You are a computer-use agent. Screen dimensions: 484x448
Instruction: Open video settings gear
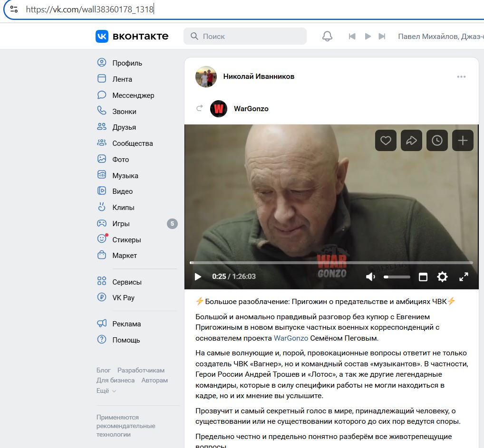coord(442,277)
